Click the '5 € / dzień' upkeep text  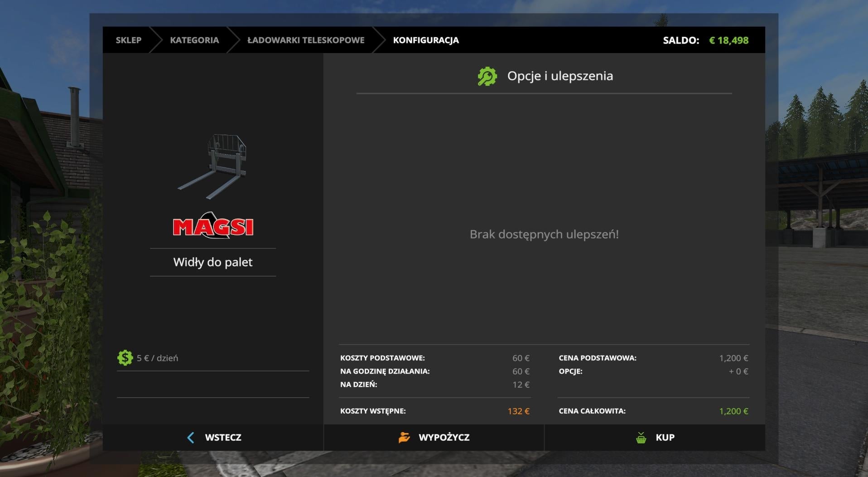click(157, 358)
